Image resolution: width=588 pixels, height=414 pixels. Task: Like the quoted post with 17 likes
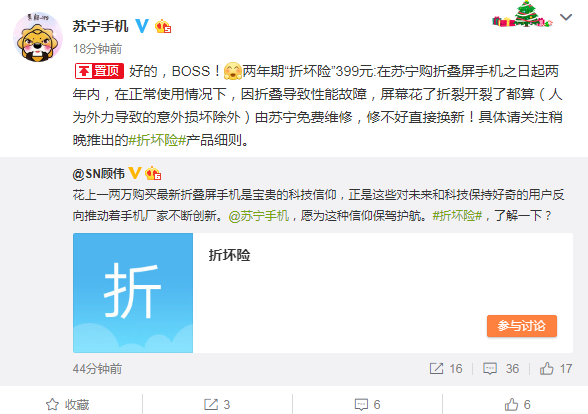(556, 369)
